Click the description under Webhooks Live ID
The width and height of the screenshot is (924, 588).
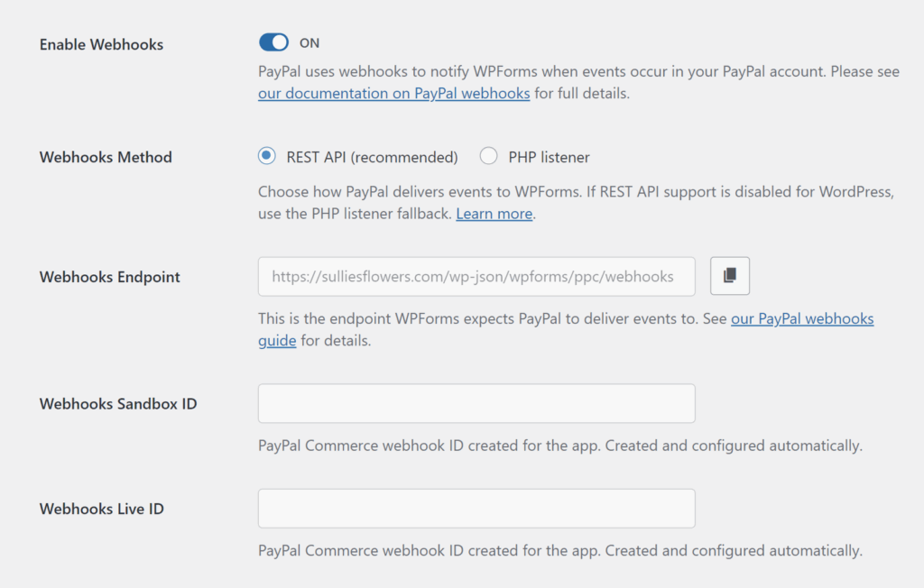(559, 550)
